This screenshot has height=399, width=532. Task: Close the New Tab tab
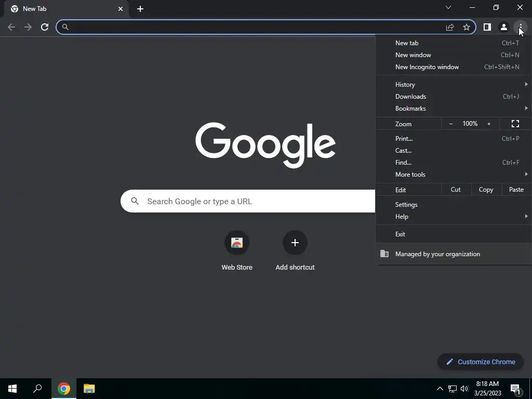tap(121, 9)
